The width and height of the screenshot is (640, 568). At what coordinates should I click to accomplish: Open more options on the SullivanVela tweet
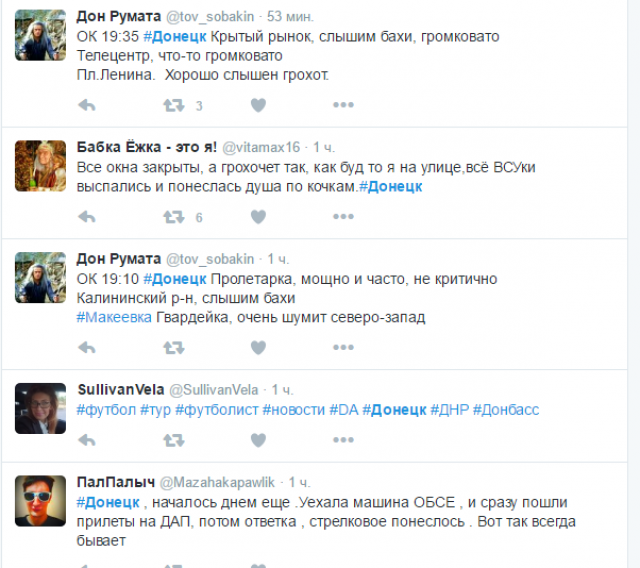[x=343, y=439]
